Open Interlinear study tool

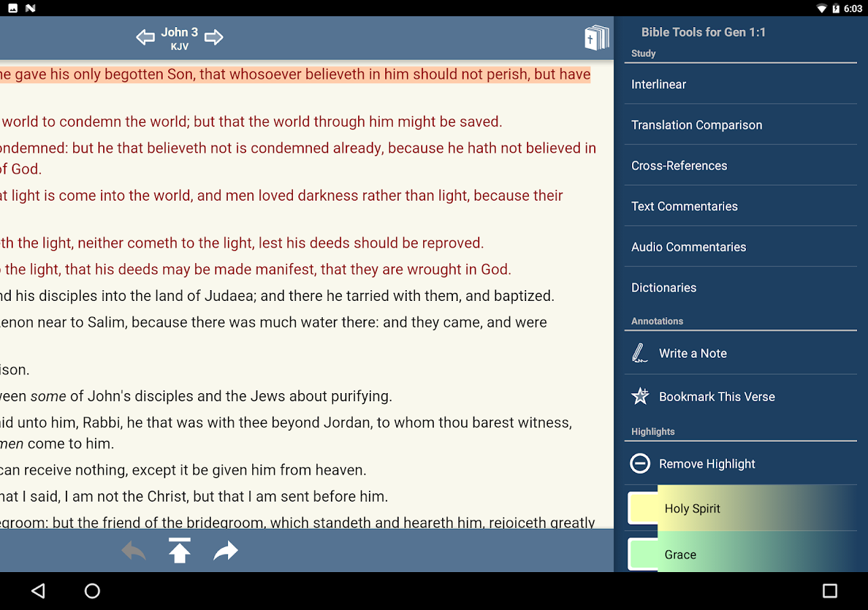[x=741, y=85]
